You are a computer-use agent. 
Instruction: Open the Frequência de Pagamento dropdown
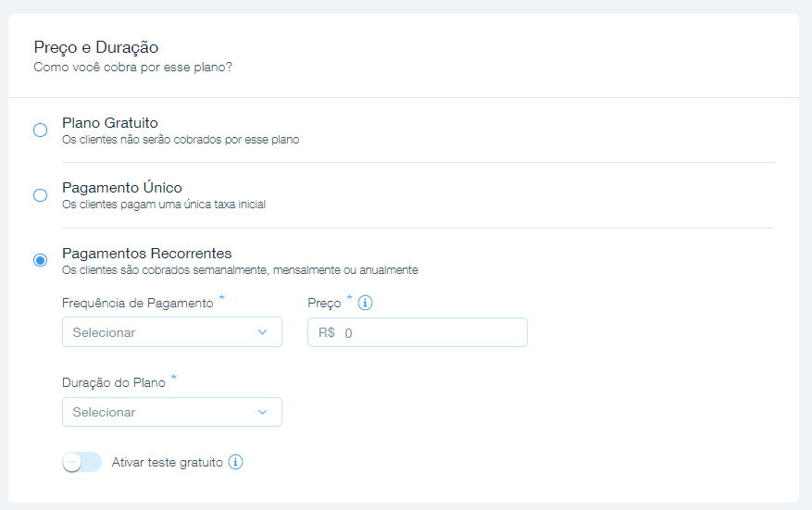click(172, 332)
